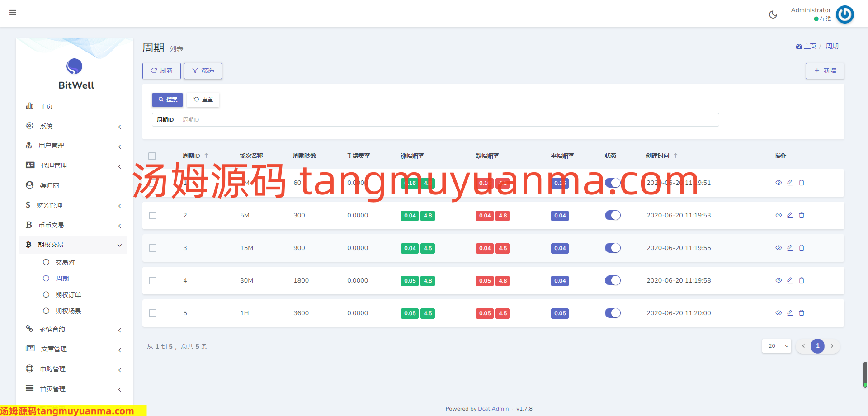Expand the 财务管理 sidebar menu
This screenshot has height=416, width=868.
point(72,205)
